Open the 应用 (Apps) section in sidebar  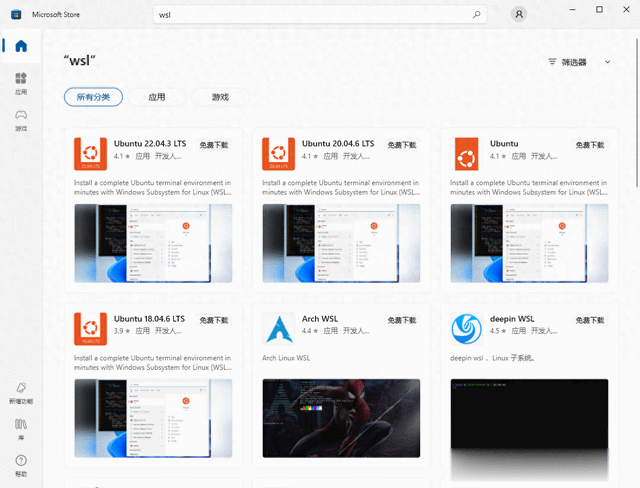point(21,83)
